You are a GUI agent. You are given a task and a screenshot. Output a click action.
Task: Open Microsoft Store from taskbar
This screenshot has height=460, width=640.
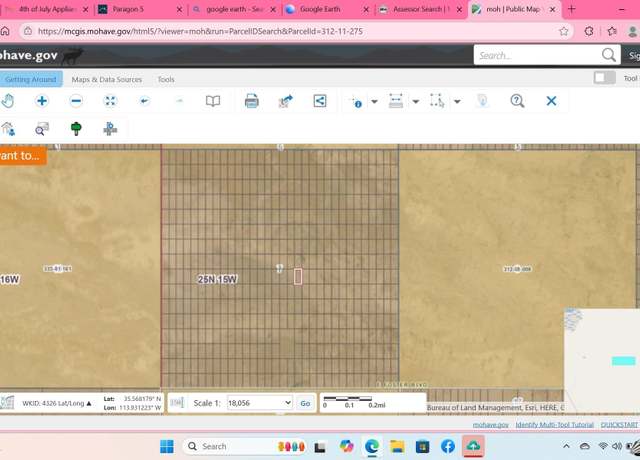point(422,446)
